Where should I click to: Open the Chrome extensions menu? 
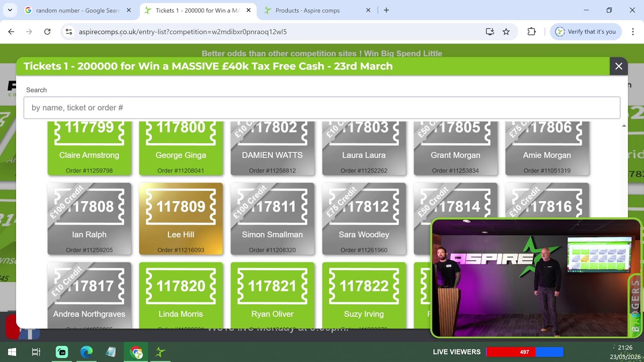[531, 32]
